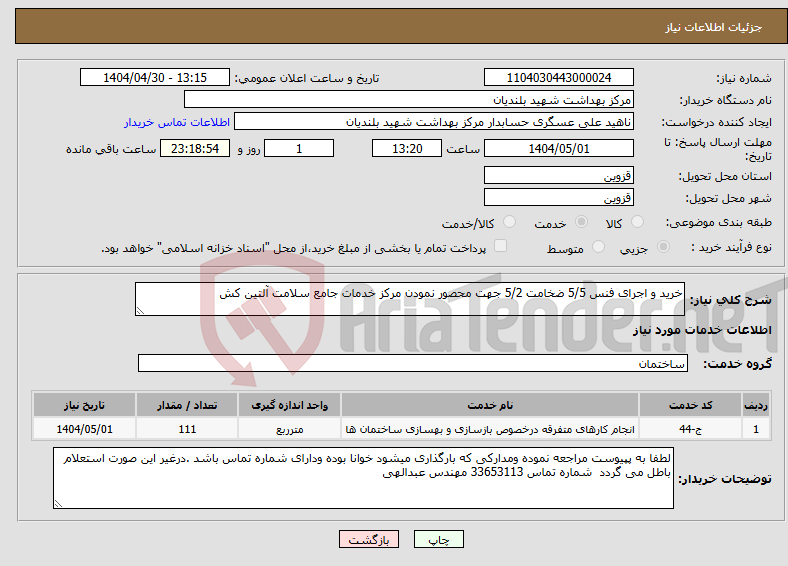Select the متوسط purchase type radio
This screenshot has height=566, width=788.
point(598,246)
